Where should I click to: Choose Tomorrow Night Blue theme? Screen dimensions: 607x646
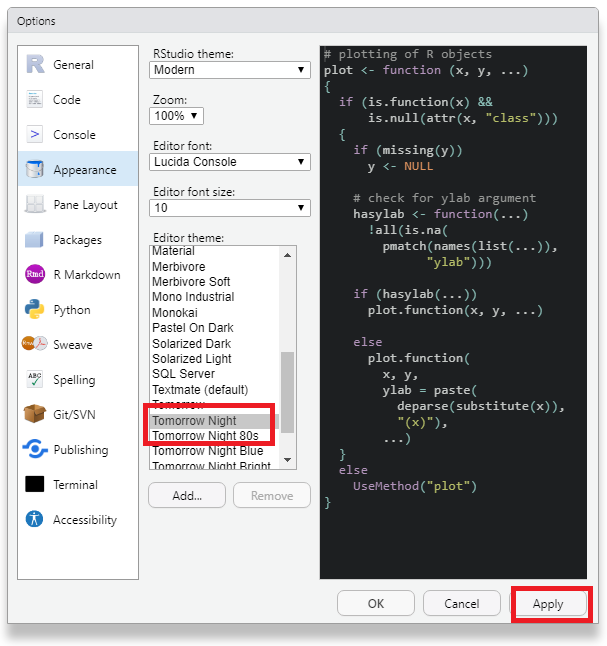click(x=214, y=451)
